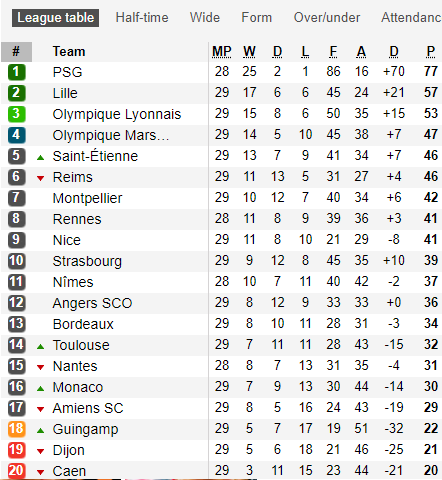Click the light green position badge number 3
The image size is (442, 480).
[x=16, y=114]
